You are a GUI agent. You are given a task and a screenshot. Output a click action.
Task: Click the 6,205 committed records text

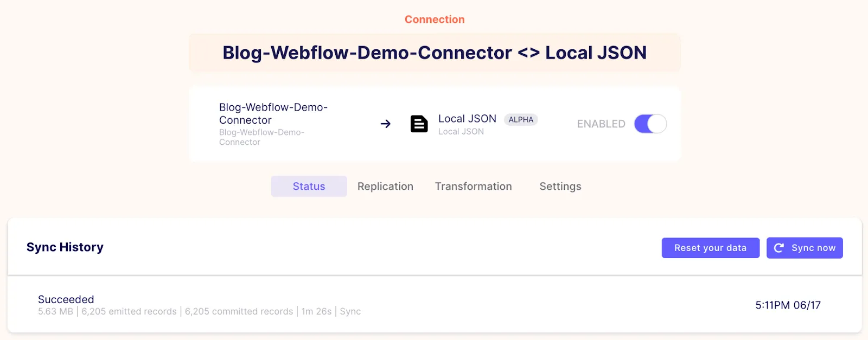pyautogui.click(x=239, y=311)
